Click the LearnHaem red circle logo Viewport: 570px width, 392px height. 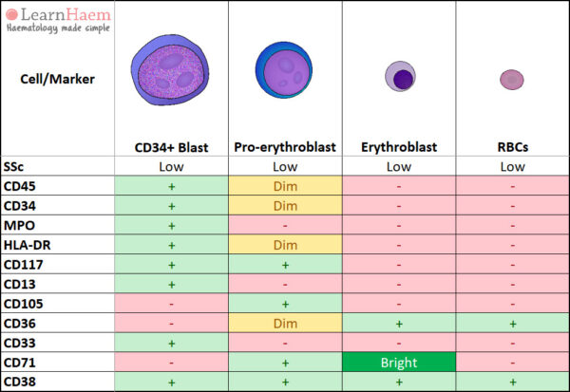point(12,14)
